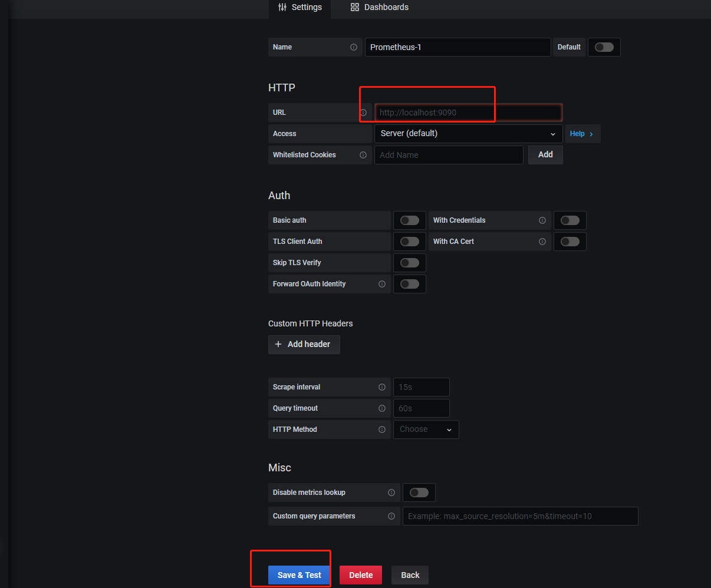Click the Add cookie button
Image resolution: width=711 pixels, height=588 pixels.
tap(545, 155)
